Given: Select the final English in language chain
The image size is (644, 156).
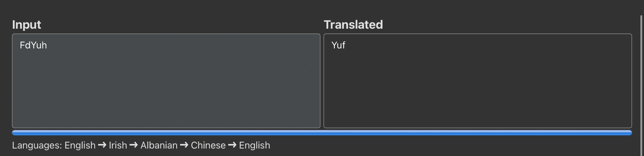Looking at the screenshot, I should 254,145.
